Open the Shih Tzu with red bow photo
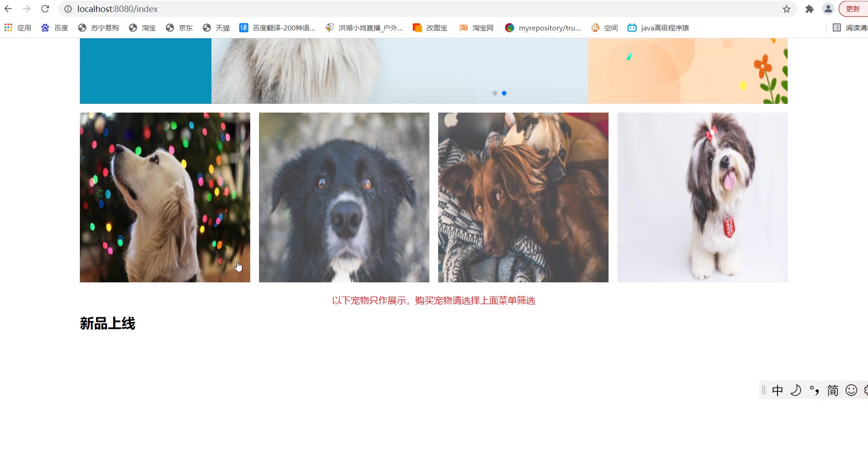This screenshot has width=868, height=454. pos(702,197)
